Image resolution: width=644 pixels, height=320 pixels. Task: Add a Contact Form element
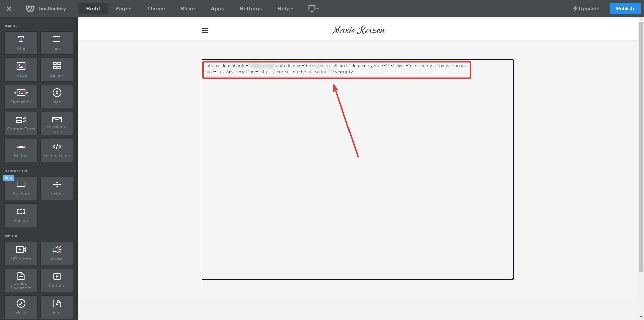tap(21, 124)
